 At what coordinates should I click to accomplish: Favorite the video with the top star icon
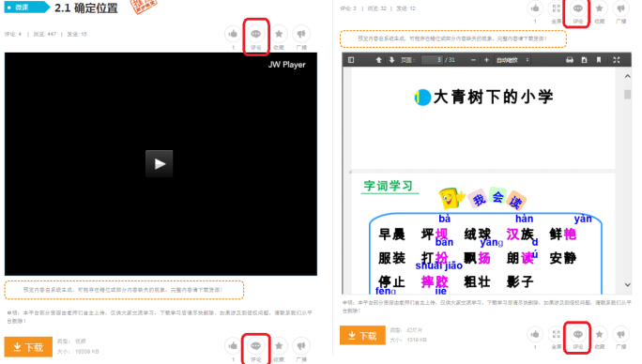(279, 34)
